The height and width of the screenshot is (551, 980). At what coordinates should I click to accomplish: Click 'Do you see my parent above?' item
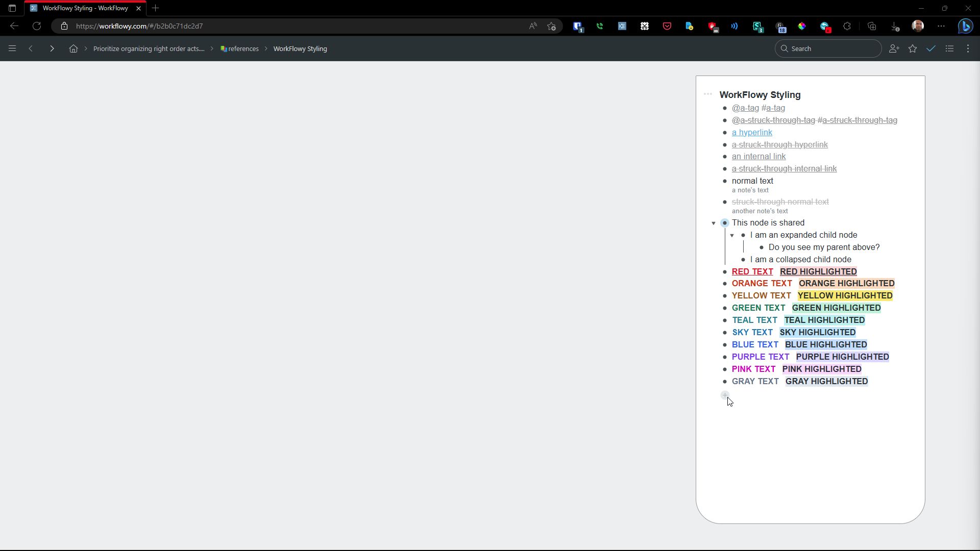click(x=824, y=247)
